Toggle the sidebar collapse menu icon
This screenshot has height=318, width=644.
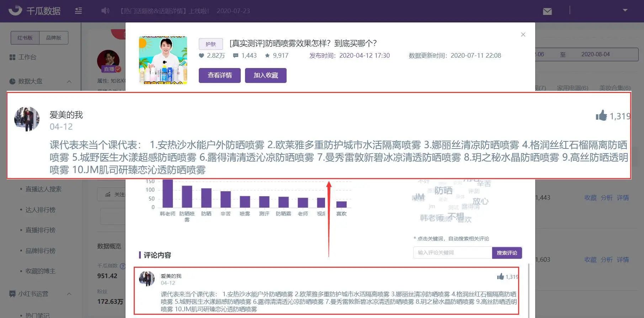79,11
